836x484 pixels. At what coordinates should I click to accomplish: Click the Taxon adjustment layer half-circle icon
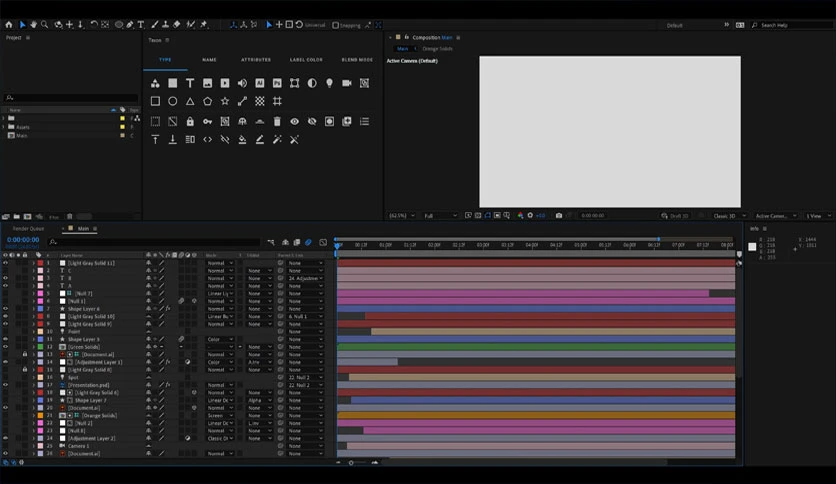click(x=312, y=83)
